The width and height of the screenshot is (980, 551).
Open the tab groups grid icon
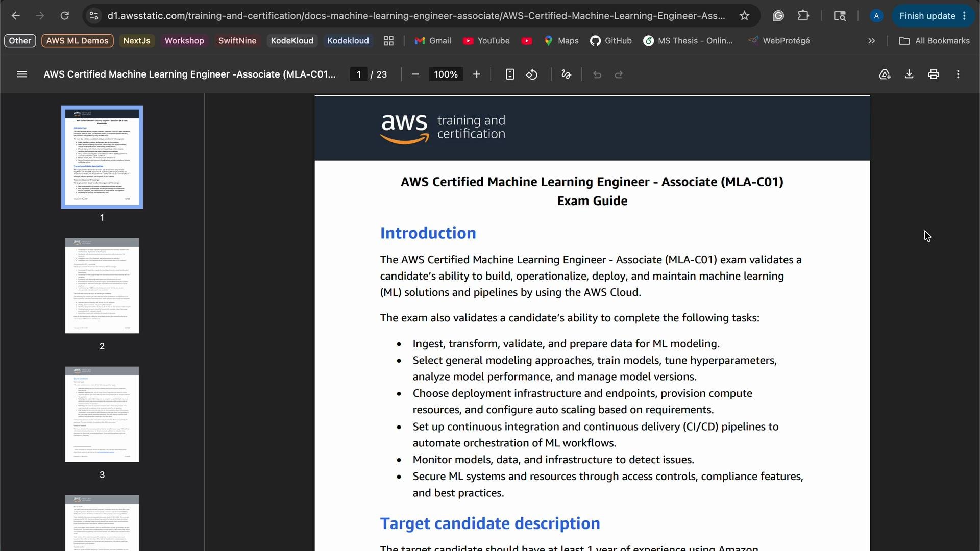(388, 41)
